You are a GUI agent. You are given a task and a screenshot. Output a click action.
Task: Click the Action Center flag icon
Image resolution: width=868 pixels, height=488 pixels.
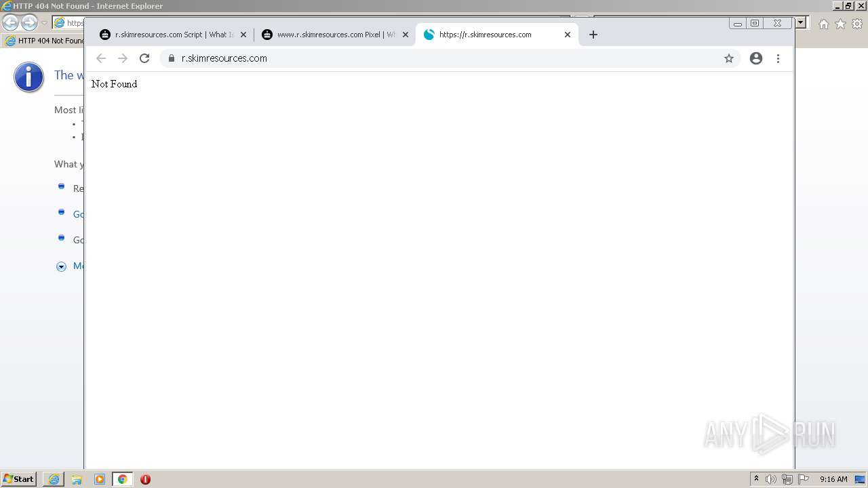(x=804, y=479)
